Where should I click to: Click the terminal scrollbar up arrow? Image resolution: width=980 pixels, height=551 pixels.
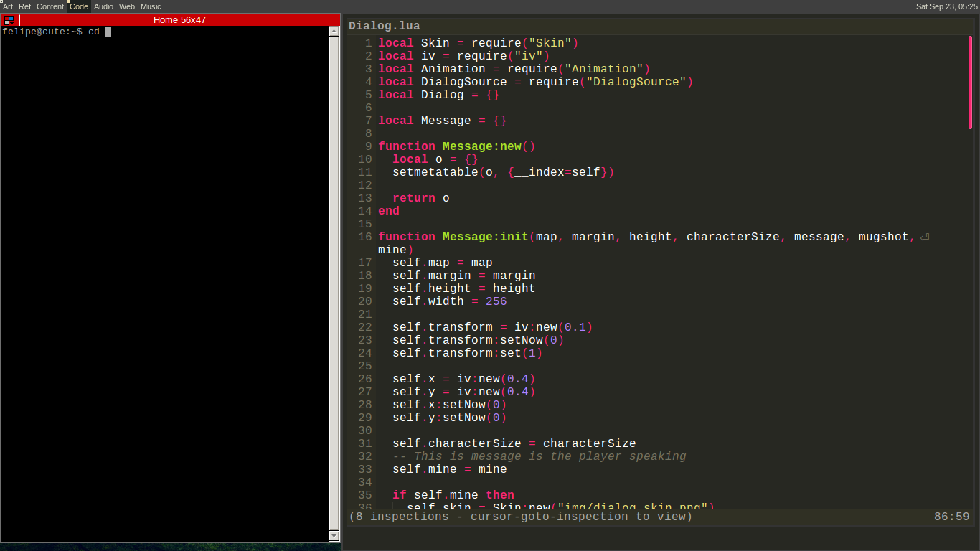click(334, 31)
